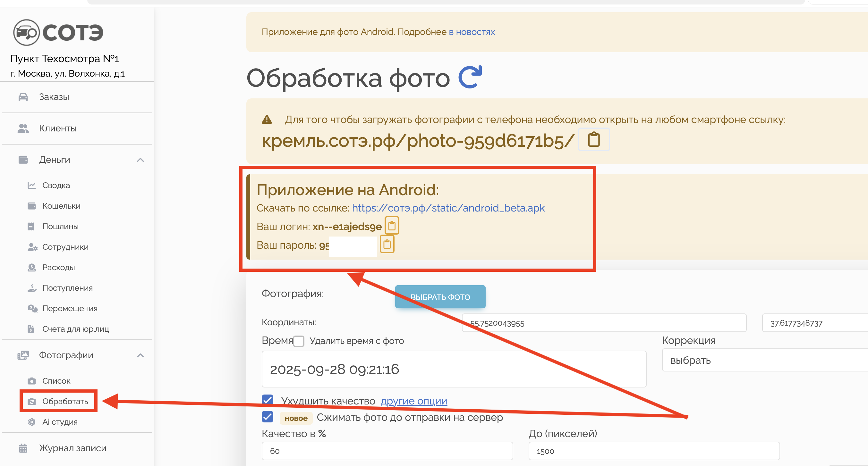The height and width of the screenshot is (466, 868).
Task: Open the Обработать menu item
Action: click(65, 401)
